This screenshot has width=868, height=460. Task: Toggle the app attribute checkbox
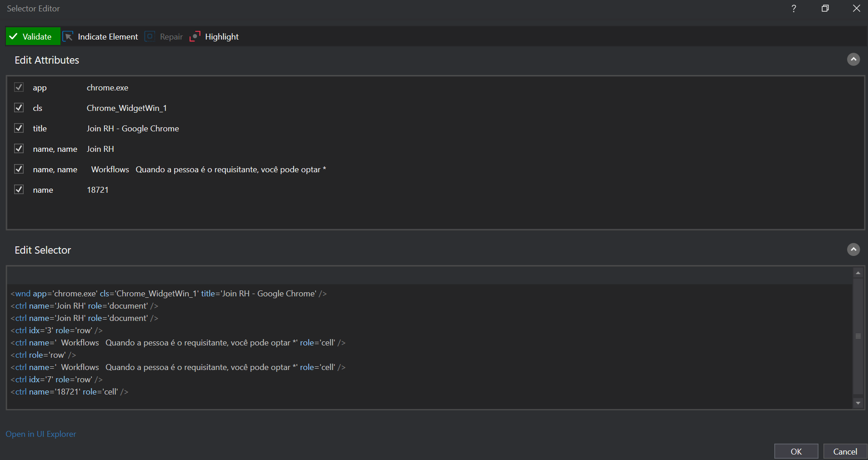(19, 87)
